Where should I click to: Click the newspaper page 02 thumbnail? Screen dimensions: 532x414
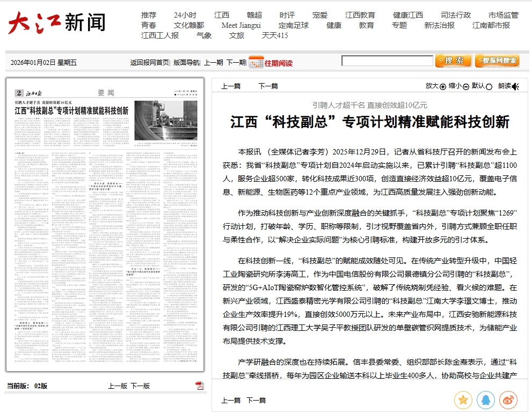[x=105, y=225]
